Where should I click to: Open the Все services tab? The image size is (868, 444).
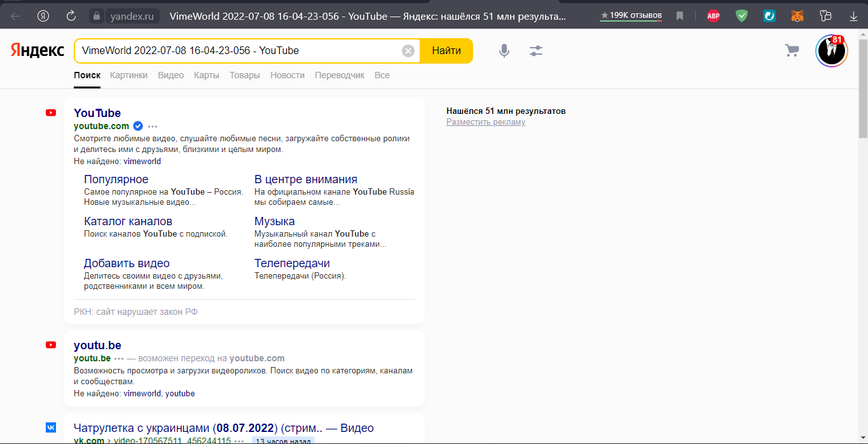[x=382, y=75]
